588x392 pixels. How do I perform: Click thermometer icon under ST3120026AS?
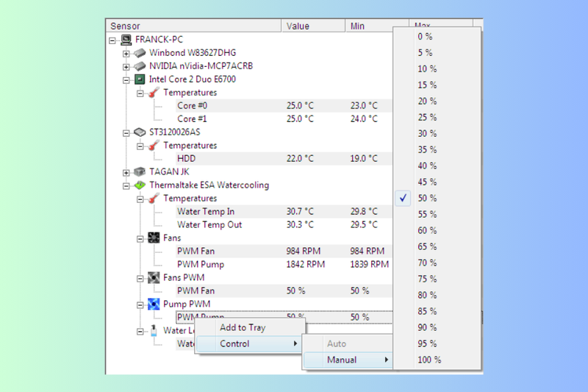154,146
